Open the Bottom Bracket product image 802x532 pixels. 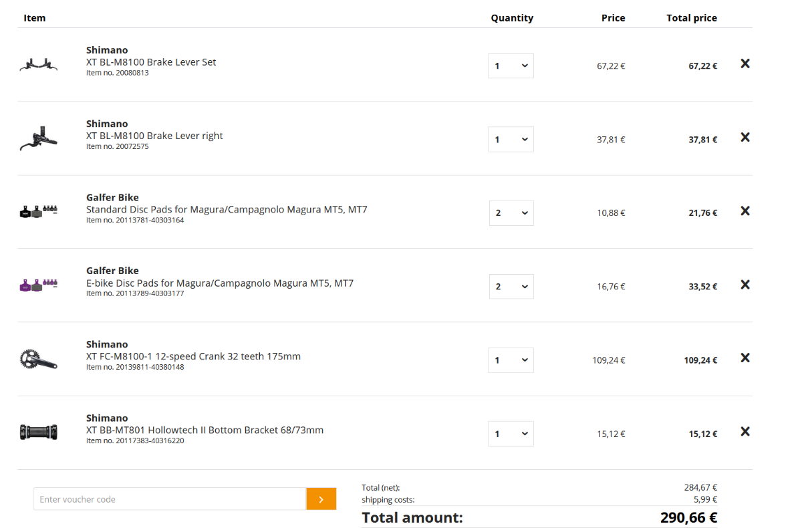point(39,432)
